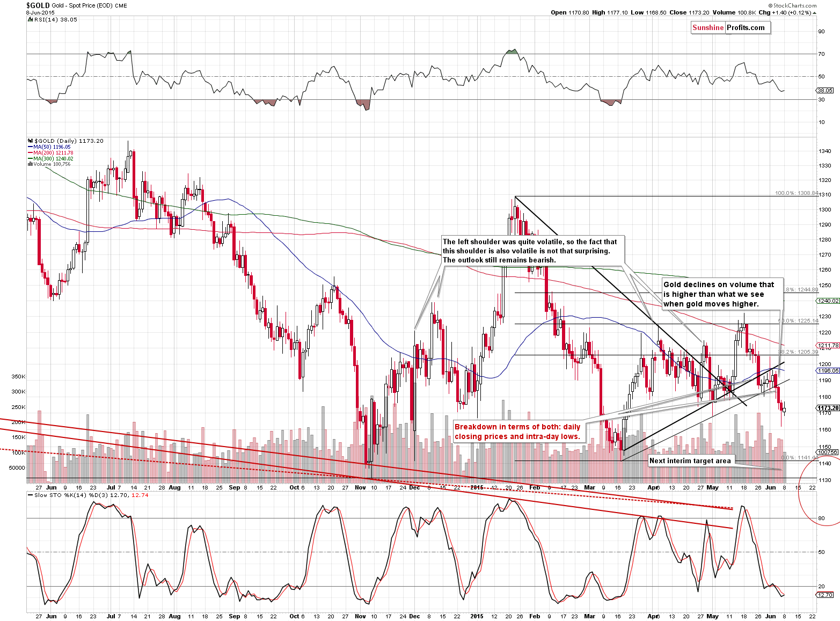Click the 20 level on stochastic axis
Image resolution: width=840 pixels, height=621 pixels.
coord(821,586)
